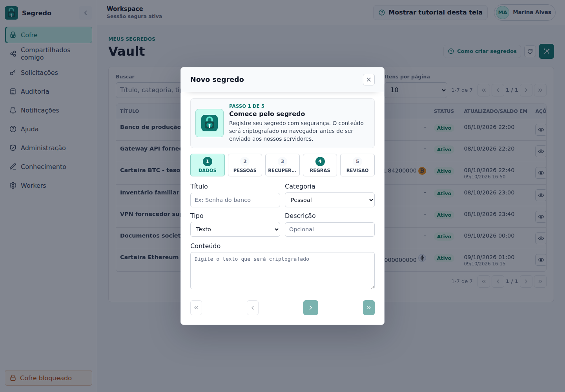View the Carteira BTC secret

coord(541,173)
